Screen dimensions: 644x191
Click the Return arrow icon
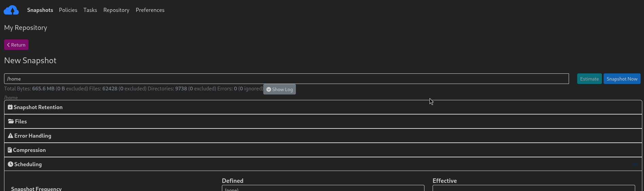point(8,45)
